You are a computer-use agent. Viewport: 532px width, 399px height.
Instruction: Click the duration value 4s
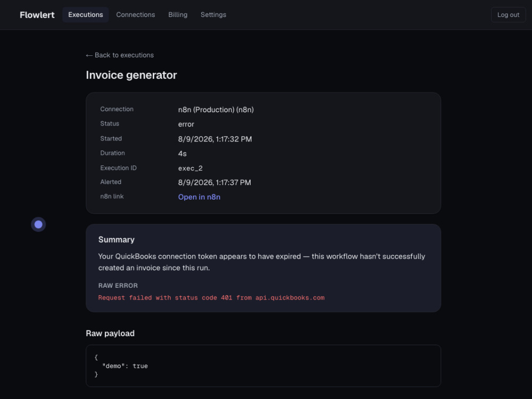[x=182, y=153]
